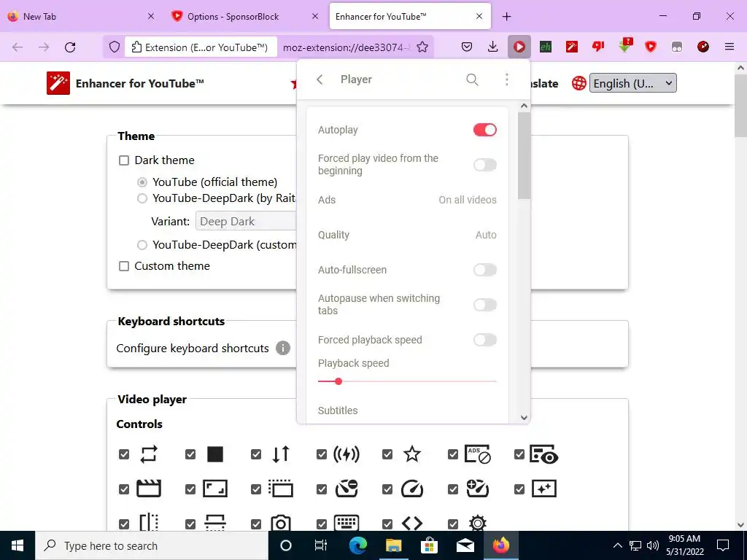This screenshot has height=560, width=747.
Task: Open the SponsorBlock shield extension in toolbar
Action: [650, 47]
